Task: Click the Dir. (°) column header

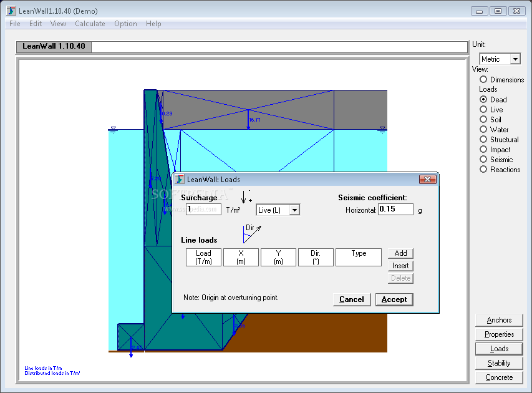Action: coord(316,257)
